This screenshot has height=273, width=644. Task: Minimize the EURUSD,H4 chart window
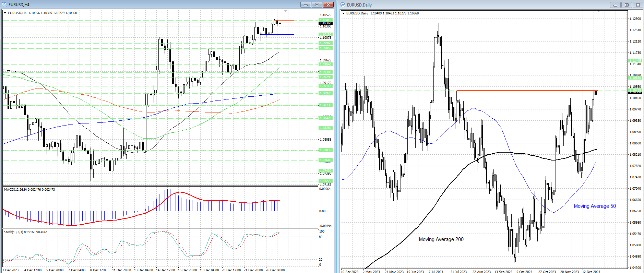tap(305, 4)
